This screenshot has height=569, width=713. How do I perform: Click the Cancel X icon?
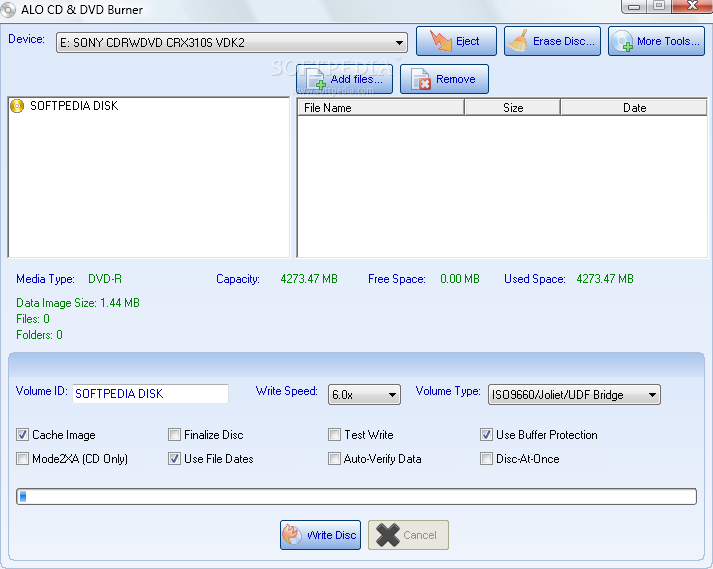click(387, 535)
